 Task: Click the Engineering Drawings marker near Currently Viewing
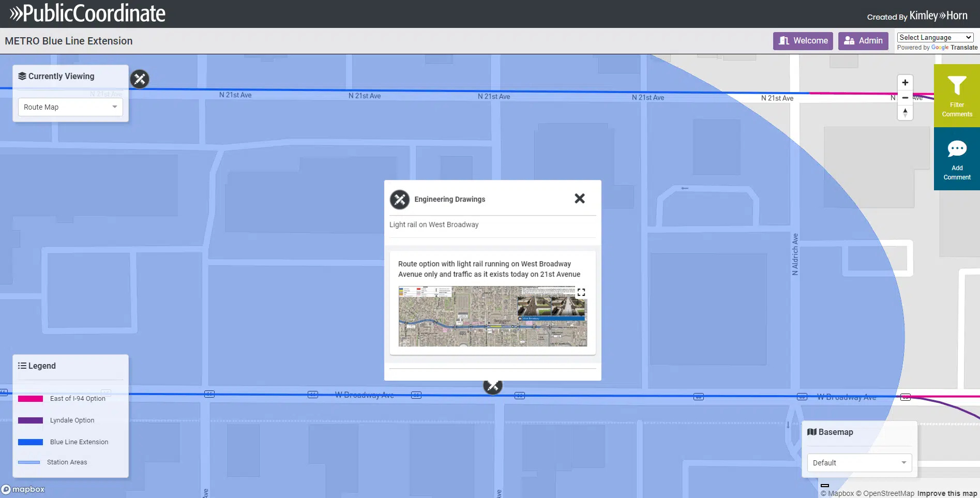[x=140, y=79]
